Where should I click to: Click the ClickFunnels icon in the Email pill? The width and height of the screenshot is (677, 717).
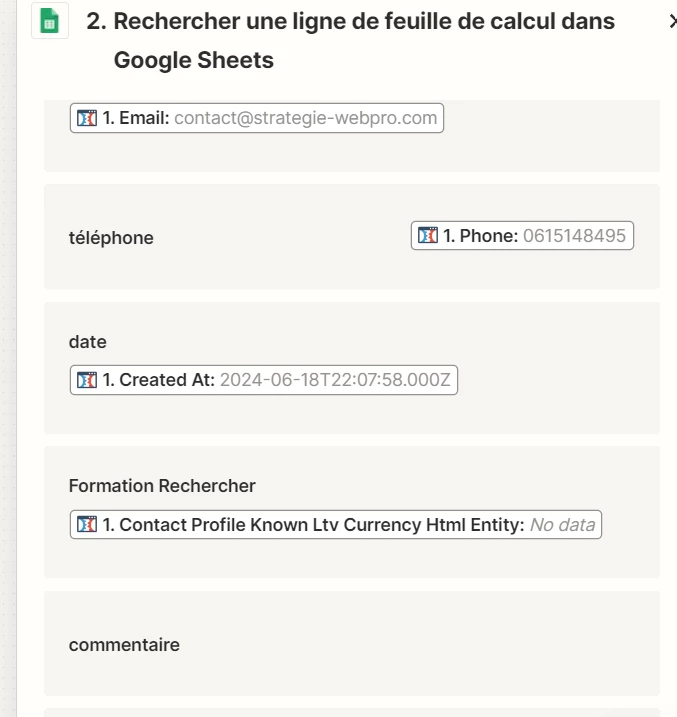(87, 118)
